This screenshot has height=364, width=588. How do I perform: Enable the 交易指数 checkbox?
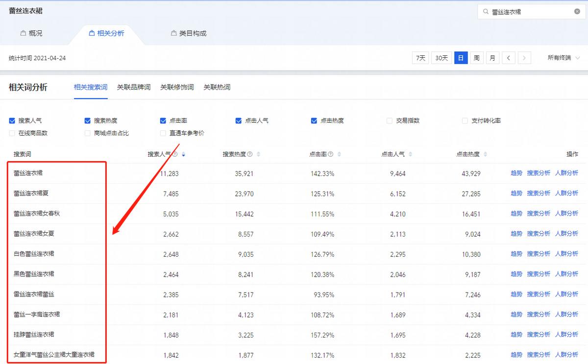coord(390,121)
